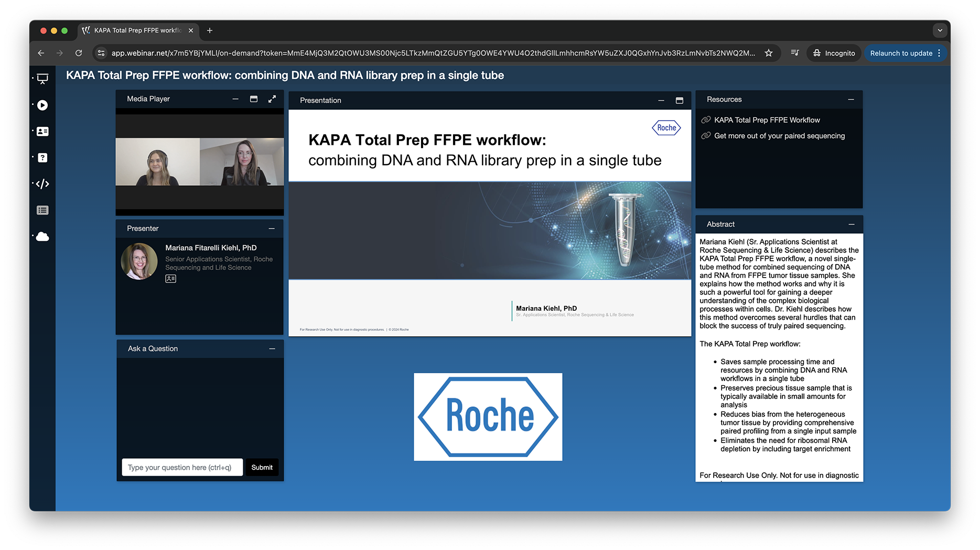
Task: Click Relaunch to update button
Action: [901, 53]
